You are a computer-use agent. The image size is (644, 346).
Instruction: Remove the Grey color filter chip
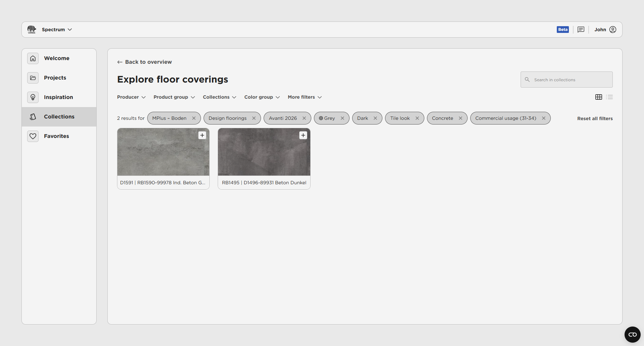pyautogui.click(x=342, y=118)
